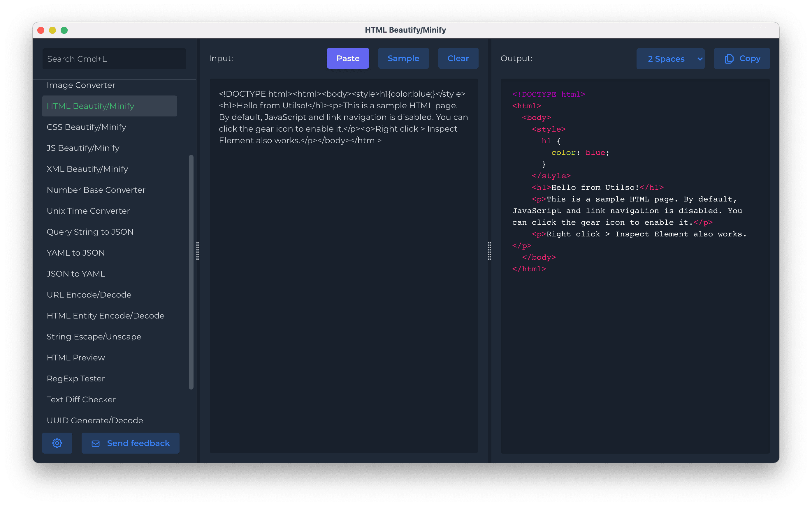Click the Search Cmd+L field
Viewport: 812px width, 506px height.
tap(114, 59)
